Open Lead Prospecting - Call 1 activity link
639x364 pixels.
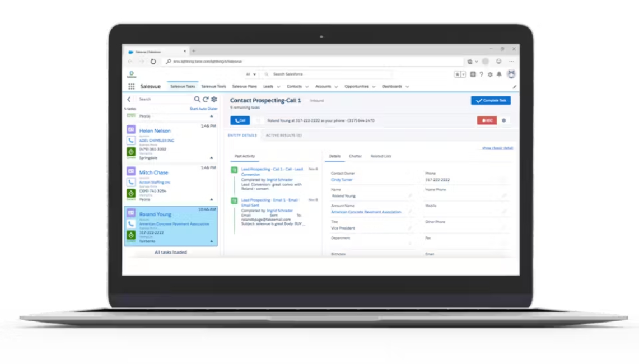click(x=272, y=171)
